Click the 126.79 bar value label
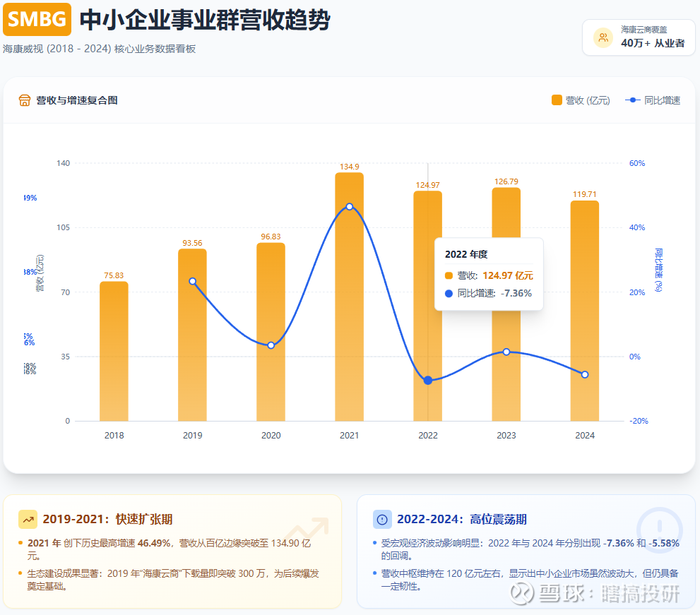 point(506,181)
